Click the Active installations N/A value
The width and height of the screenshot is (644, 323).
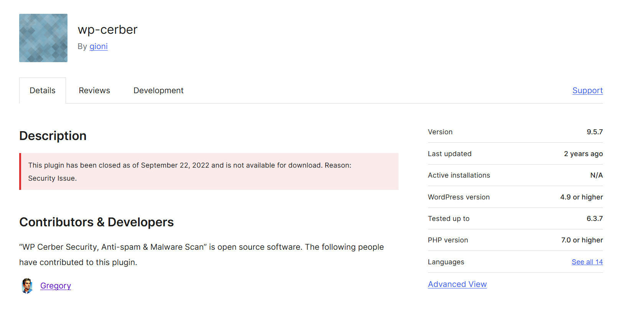(596, 175)
